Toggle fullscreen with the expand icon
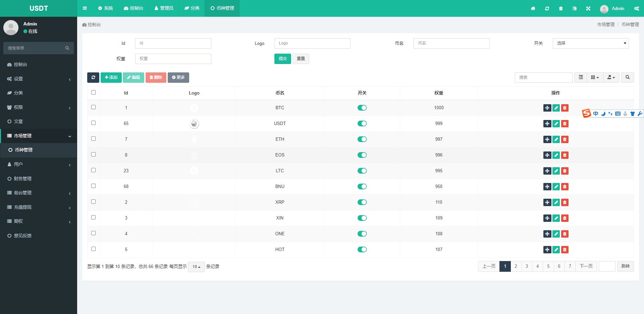The width and height of the screenshot is (644, 314). [588, 8]
